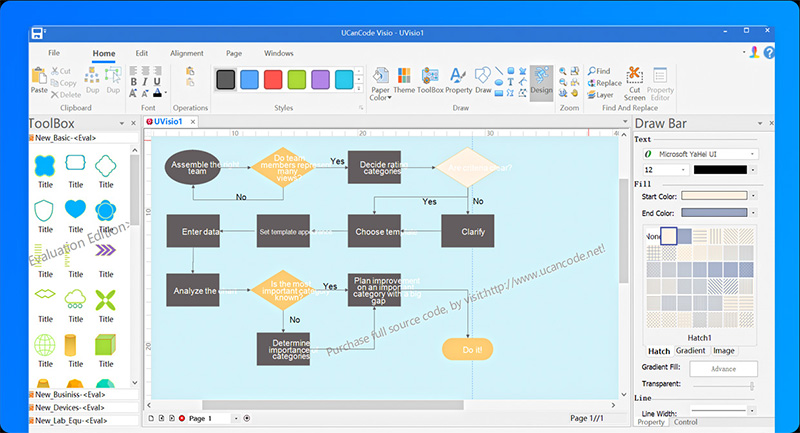This screenshot has height=433, width=800.
Task: Toggle the Design mode button
Action: pyautogui.click(x=541, y=82)
